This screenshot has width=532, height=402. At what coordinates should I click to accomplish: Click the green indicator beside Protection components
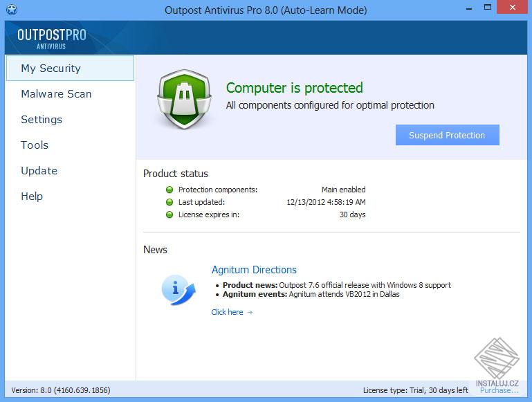[x=169, y=190]
